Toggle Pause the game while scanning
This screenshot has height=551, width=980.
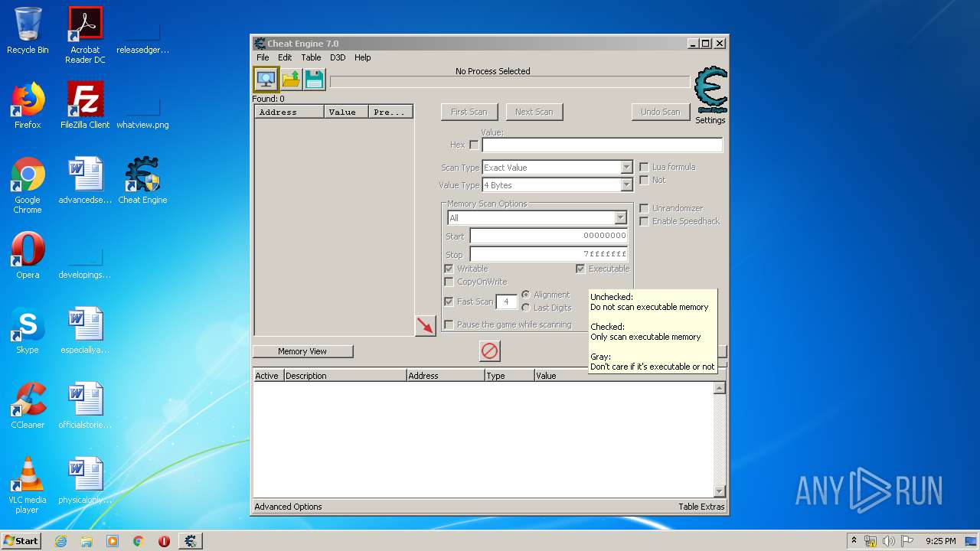pos(449,324)
